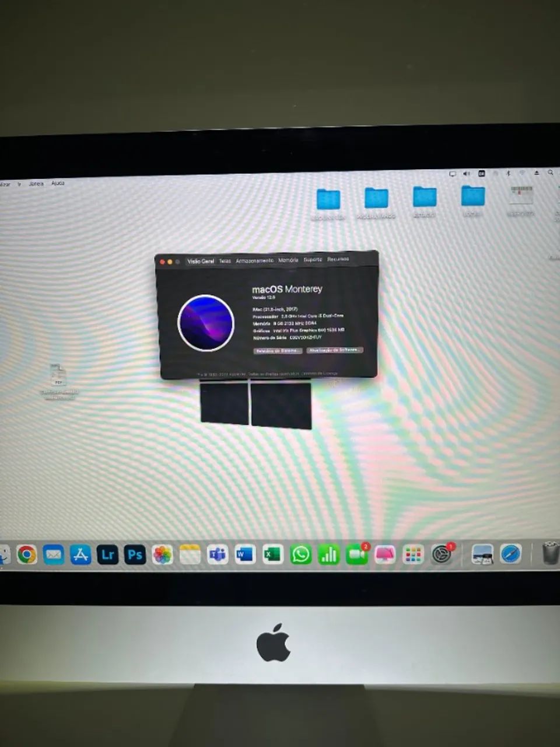Launch Adobe Lightroom from the Dock
560x747 pixels.
[108, 554]
